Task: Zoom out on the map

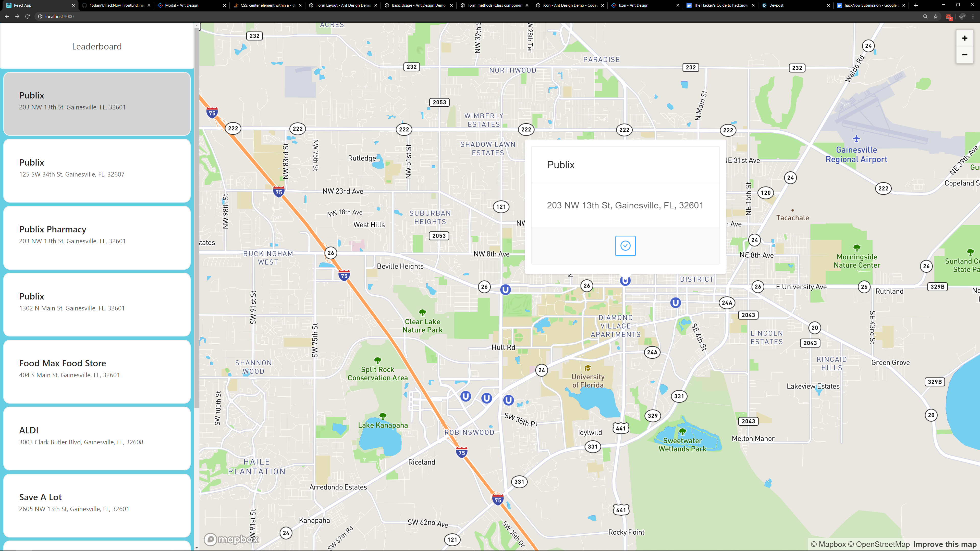Action: click(x=964, y=55)
